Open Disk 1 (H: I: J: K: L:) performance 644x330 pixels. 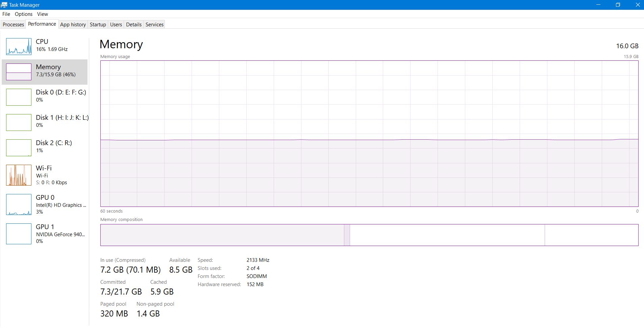(45, 122)
